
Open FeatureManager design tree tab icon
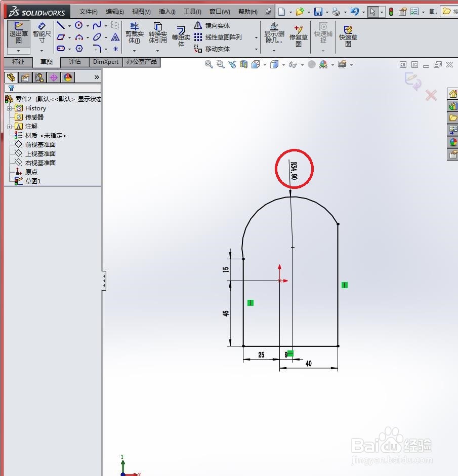(11, 77)
